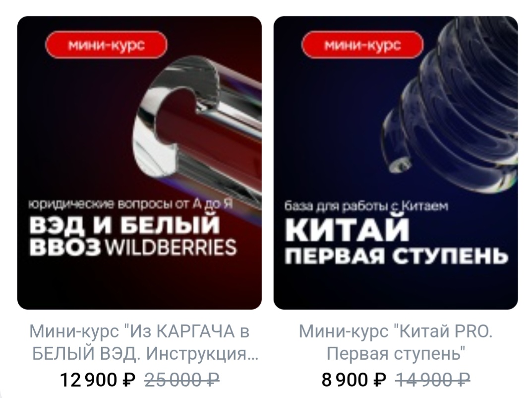Click the ПЕРВАЯ СТУПЕНЬ text on the right card
The image size is (532, 398).
point(396,256)
